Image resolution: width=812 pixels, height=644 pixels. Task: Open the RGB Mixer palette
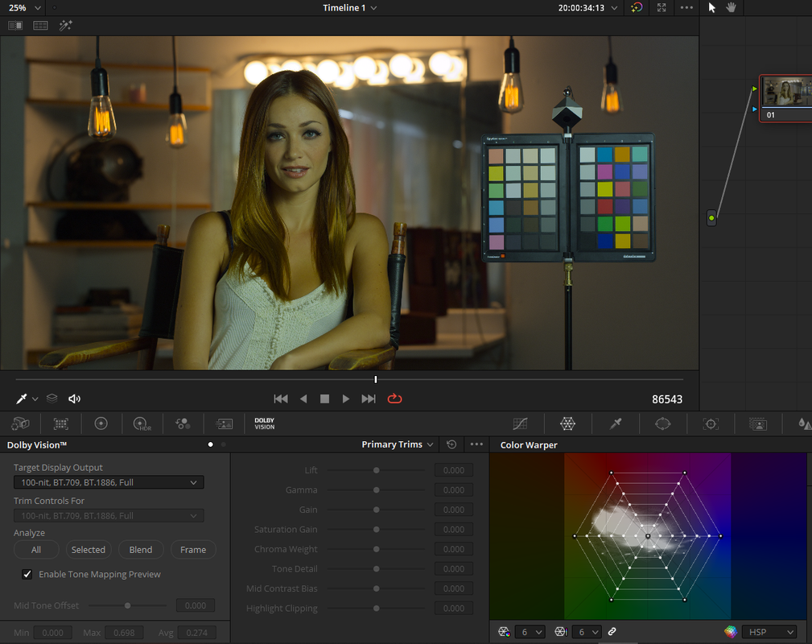click(183, 423)
